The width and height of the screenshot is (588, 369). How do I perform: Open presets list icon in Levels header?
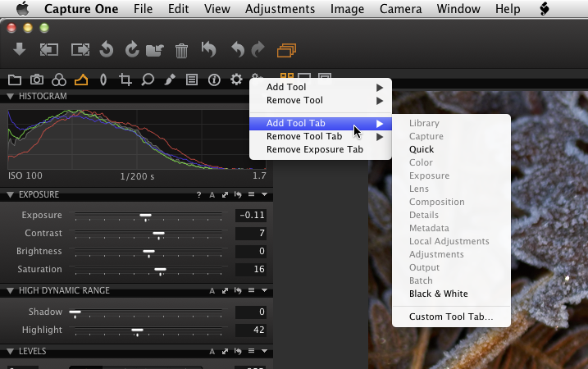click(x=251, y=351)
